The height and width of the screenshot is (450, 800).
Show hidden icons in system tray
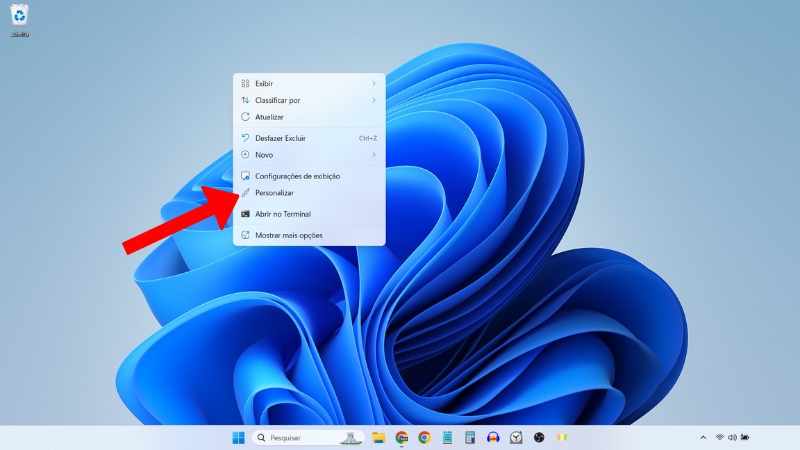(703, 437)
